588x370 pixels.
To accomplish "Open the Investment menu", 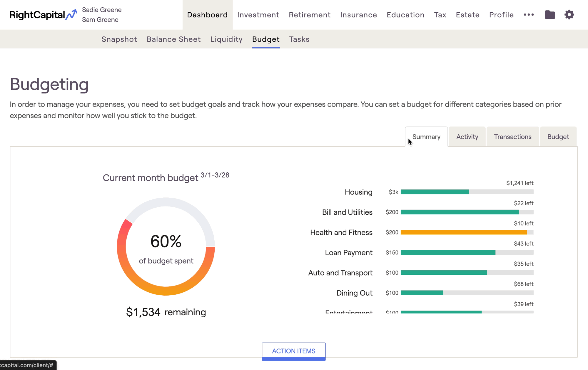I will [258, 15].
